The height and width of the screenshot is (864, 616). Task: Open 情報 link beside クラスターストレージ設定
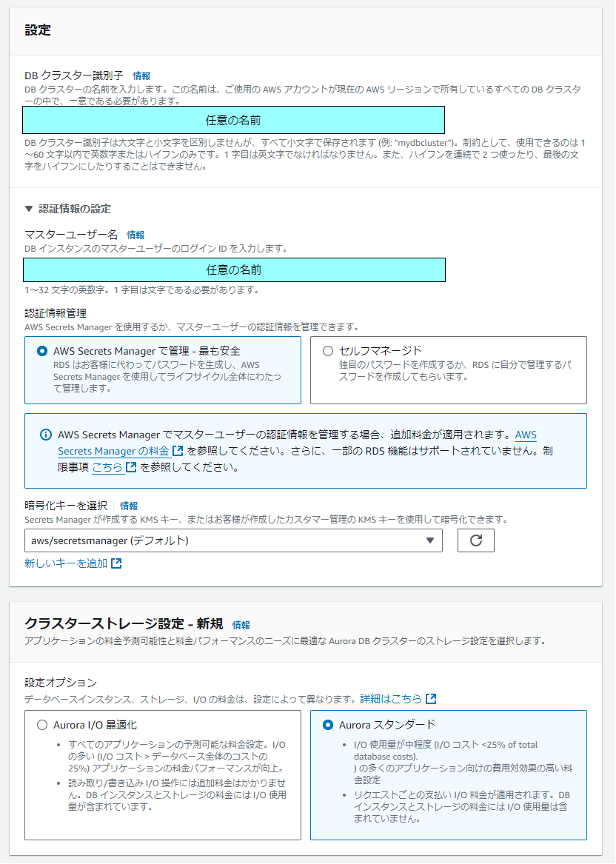pos(241,625)
